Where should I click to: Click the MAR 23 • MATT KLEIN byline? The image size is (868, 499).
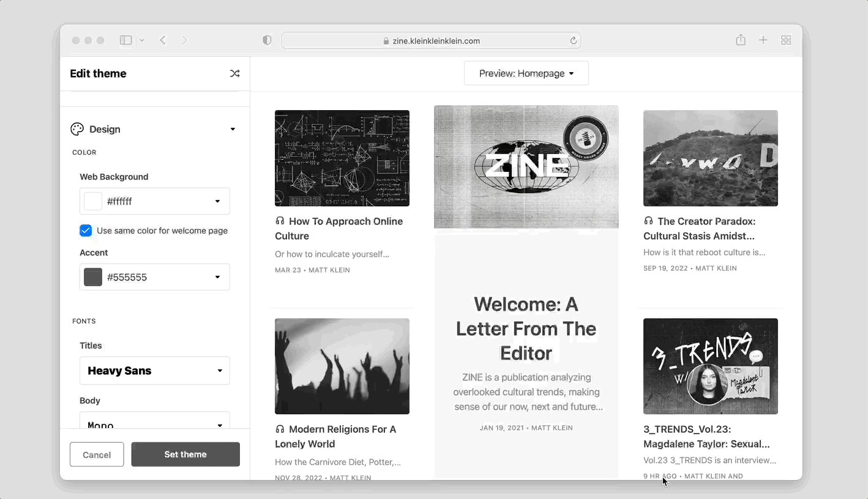312,270
